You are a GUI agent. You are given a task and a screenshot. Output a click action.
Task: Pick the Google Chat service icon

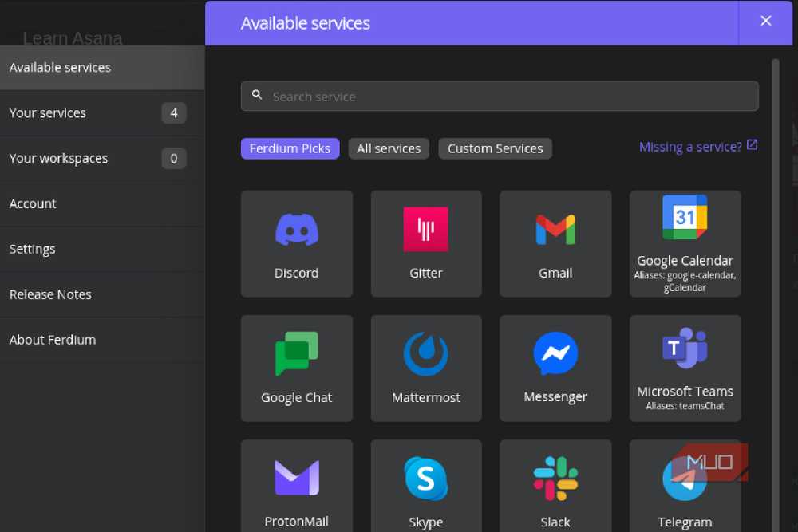point(297,354)
